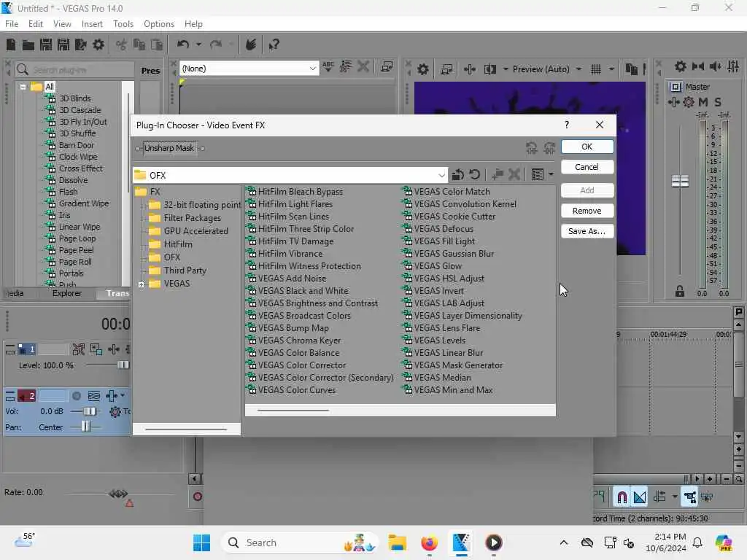Image resolution: width=747 pixels, height=560 pixels.
Task: Open File Explorer from taskbar
Action: click(397, 542)
